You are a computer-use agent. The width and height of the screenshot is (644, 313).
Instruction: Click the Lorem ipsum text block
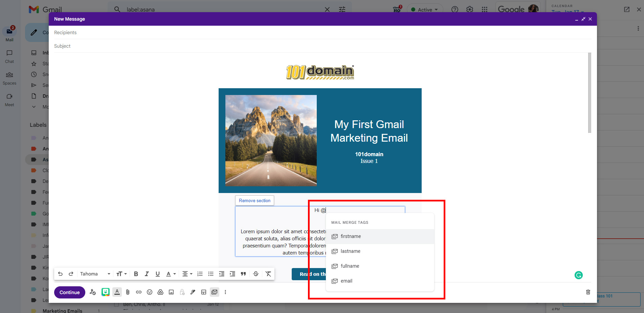click(284, 242)
